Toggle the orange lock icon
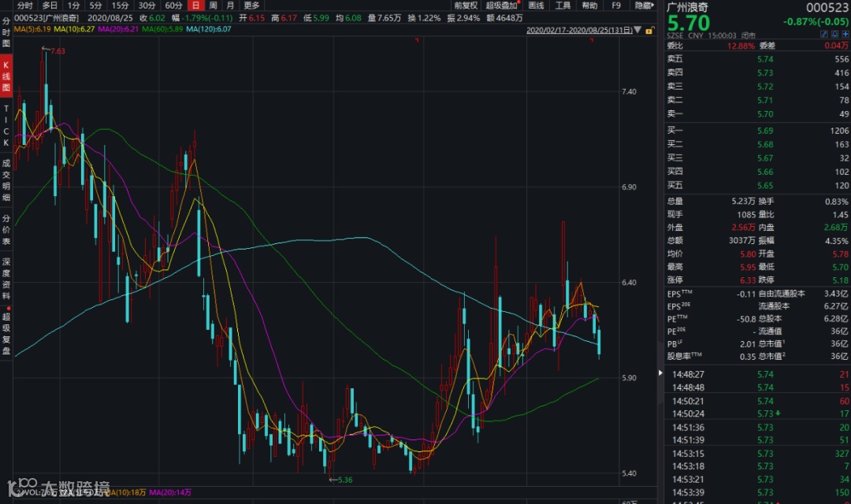851x504 pixels. click(648, 31)
